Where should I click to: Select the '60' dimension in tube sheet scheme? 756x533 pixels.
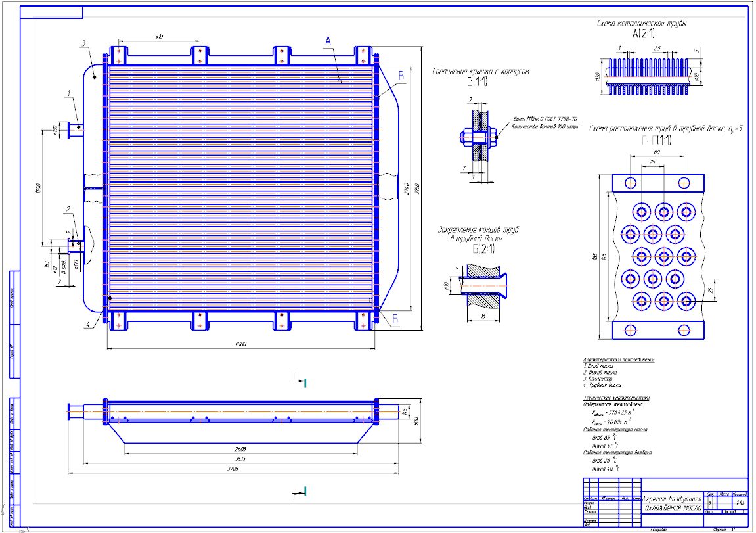657,152
